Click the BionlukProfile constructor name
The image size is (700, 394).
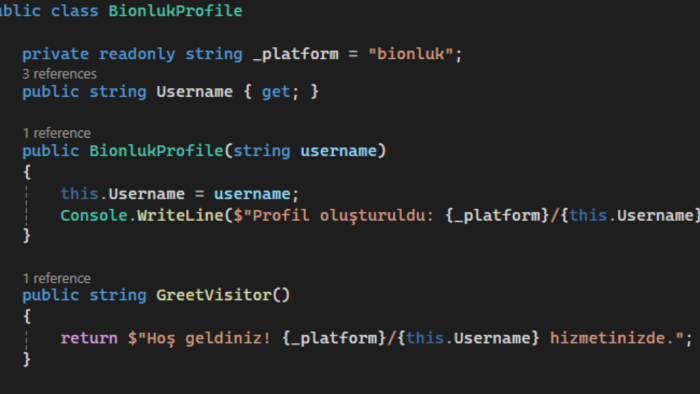tap(156, 151)
